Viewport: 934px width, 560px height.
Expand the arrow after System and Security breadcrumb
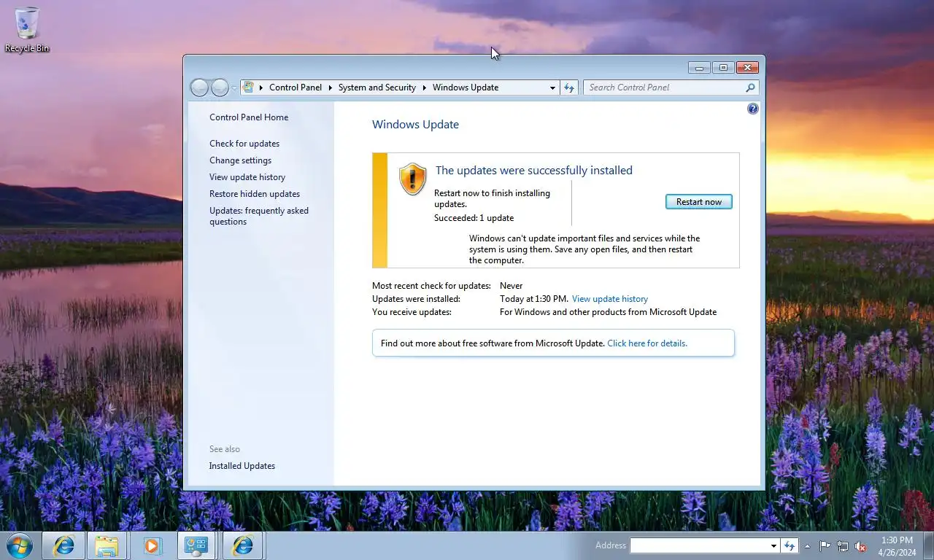click(x=424, y=87)
